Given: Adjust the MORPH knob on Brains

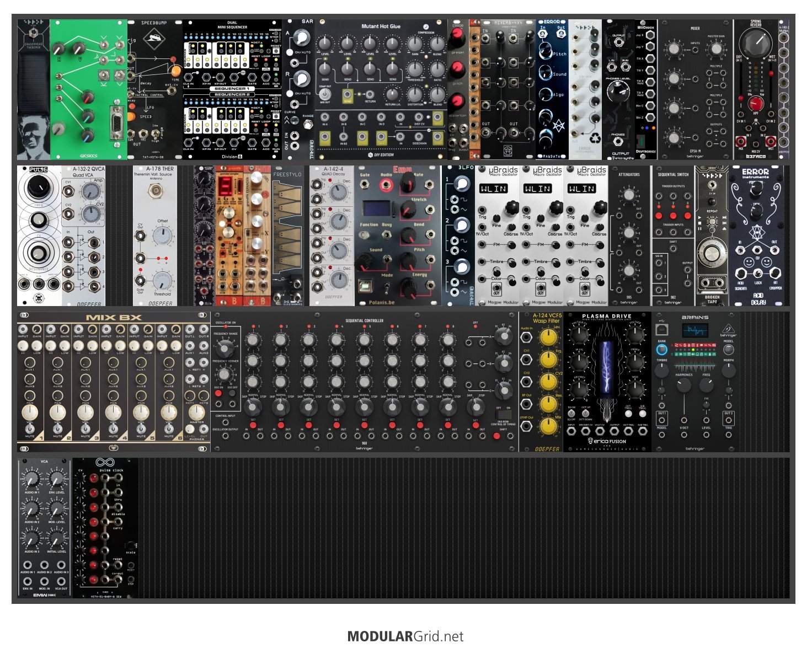Looking at the screenshot, I should point(729,370).
